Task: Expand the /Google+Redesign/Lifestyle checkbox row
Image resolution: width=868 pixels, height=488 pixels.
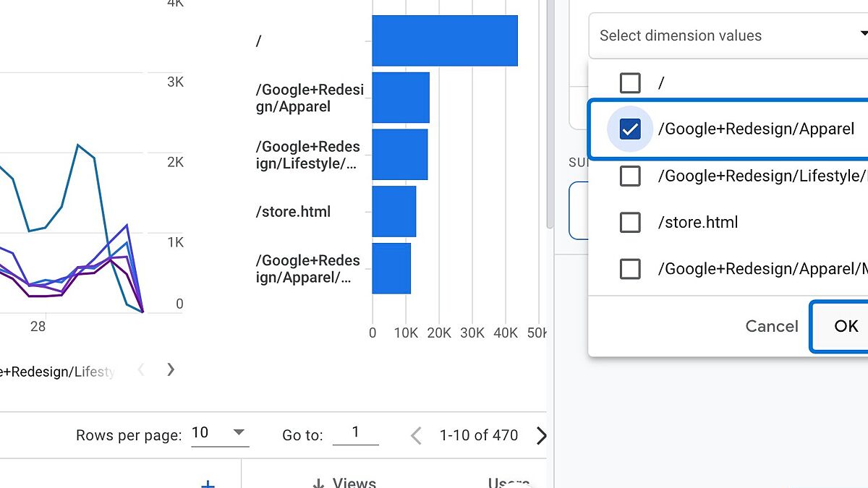Action: point(630,176)
